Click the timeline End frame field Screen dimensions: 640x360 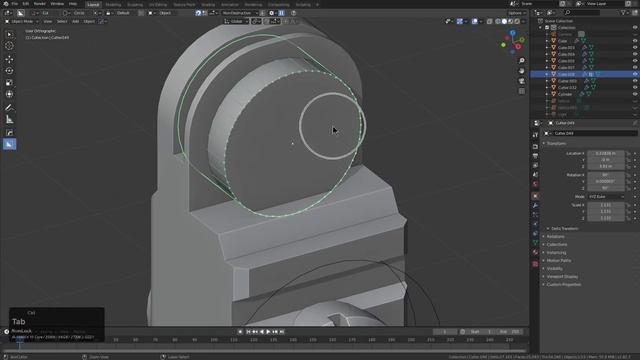(x=511, y=332)
